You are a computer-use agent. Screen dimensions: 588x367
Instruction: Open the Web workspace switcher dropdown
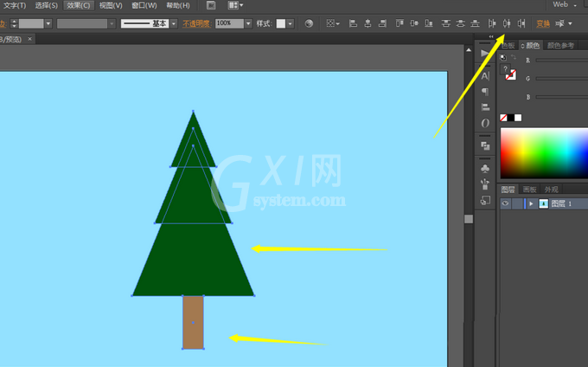(x=565, y=5)
